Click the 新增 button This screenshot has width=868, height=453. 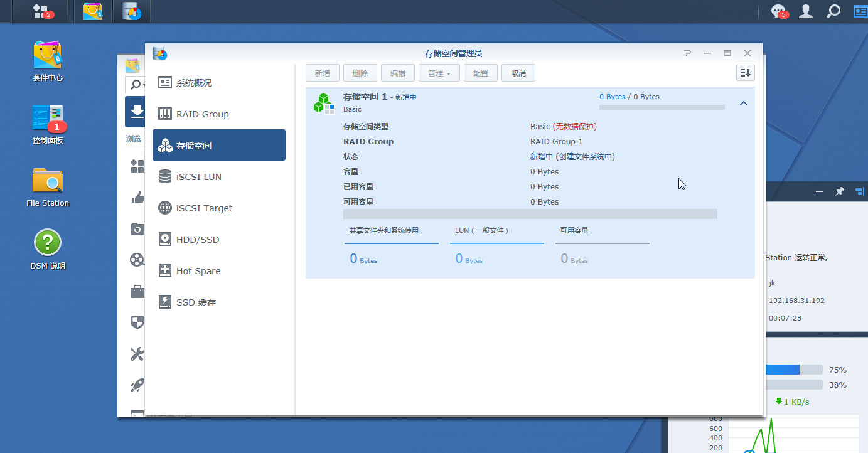pyautogui.click(x=322, y=72)
